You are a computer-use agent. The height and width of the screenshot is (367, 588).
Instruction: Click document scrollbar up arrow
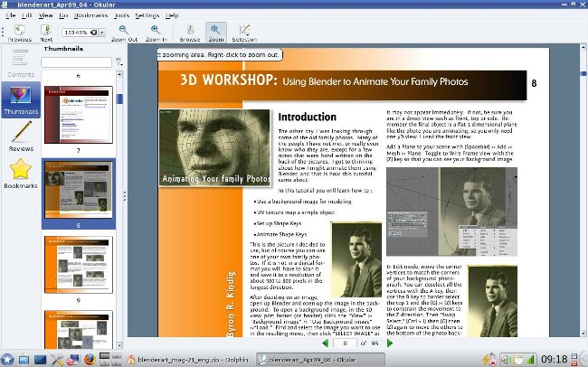coord(583,47)
